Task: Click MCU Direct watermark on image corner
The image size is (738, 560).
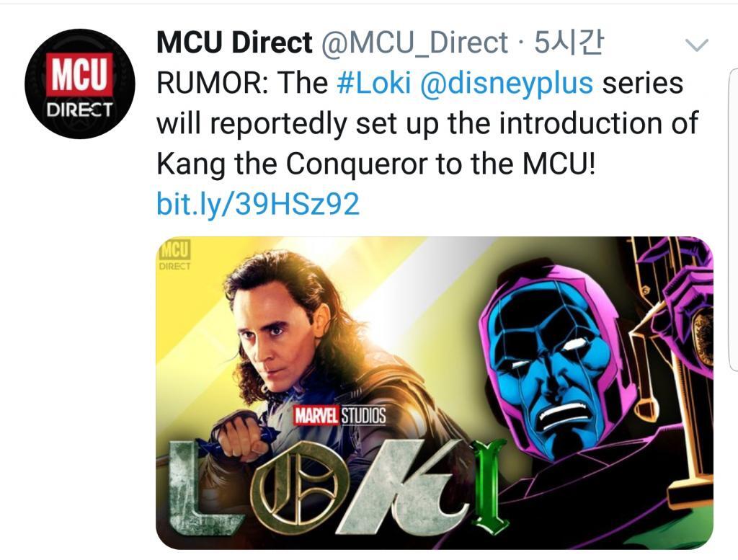Action: [x=174, y=255]
